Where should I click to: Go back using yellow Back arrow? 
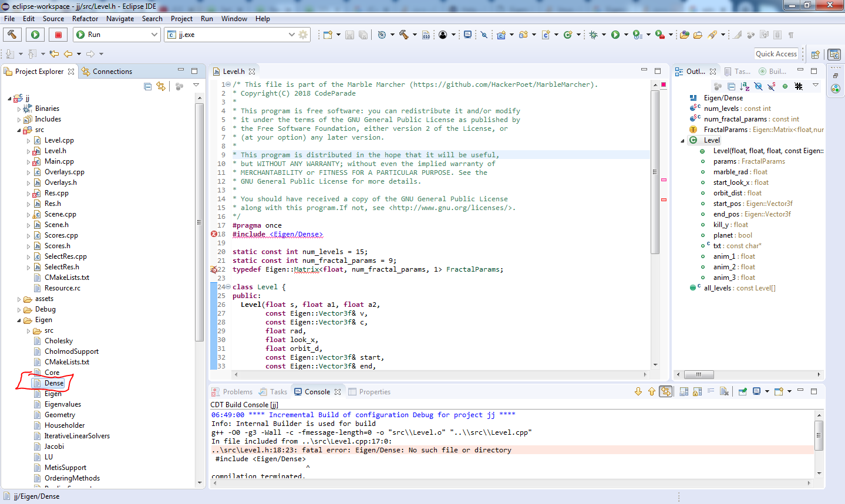coord(68,54)
